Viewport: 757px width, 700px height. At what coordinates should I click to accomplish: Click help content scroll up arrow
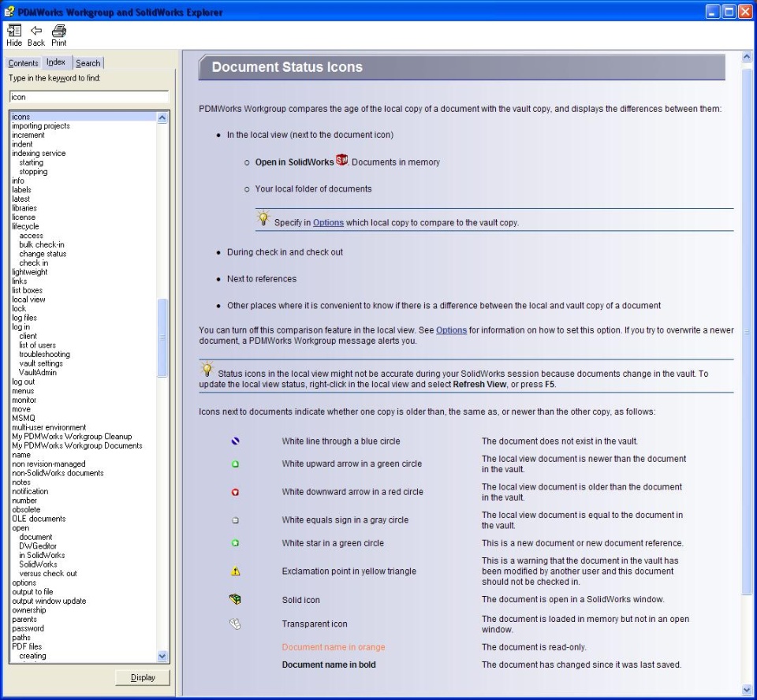747,57
